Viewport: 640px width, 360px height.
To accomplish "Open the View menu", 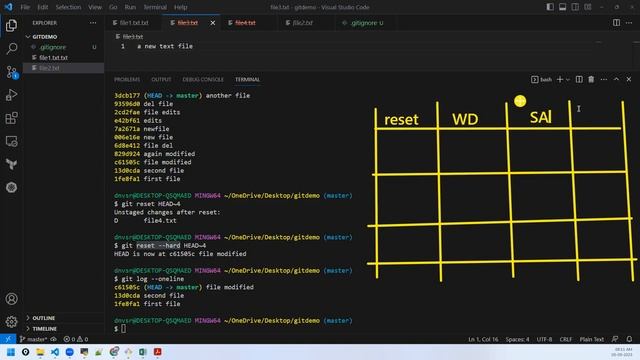I will click(x=95, y=7).
